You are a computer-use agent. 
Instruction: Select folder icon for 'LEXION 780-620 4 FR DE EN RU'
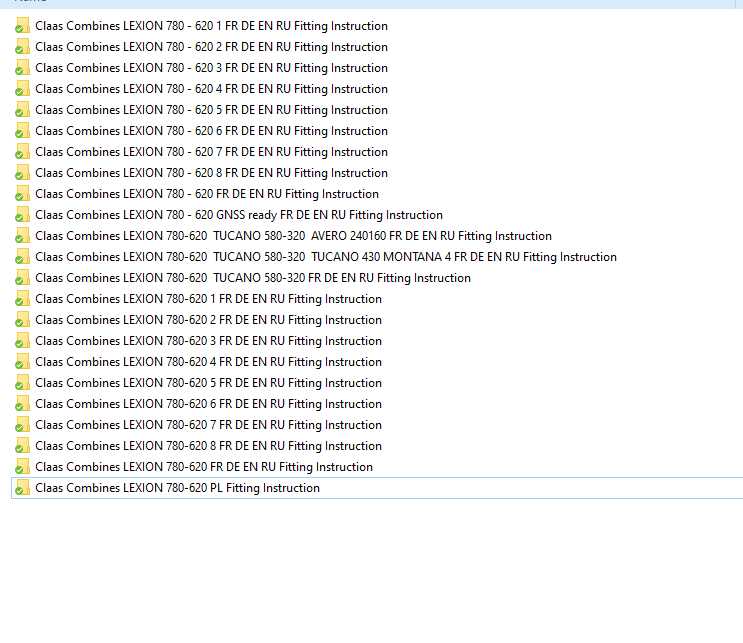click(22, 362)
